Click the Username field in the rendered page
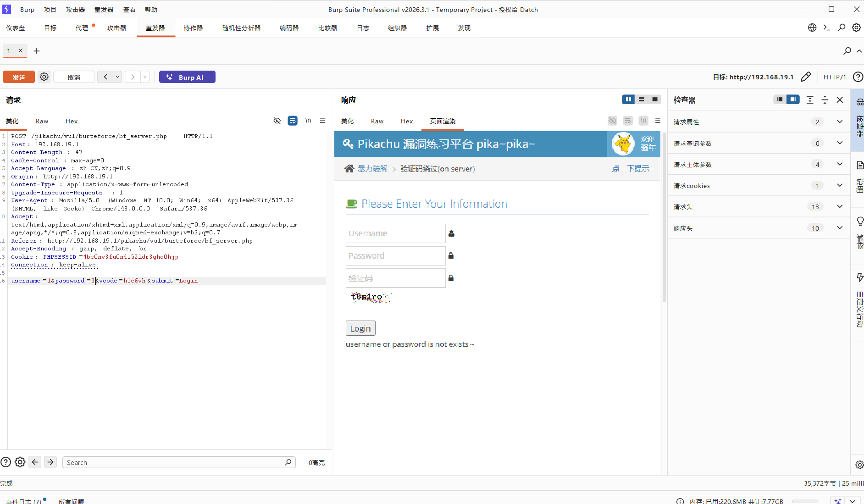This screenshot has width=864, height=504. [395, 233]
